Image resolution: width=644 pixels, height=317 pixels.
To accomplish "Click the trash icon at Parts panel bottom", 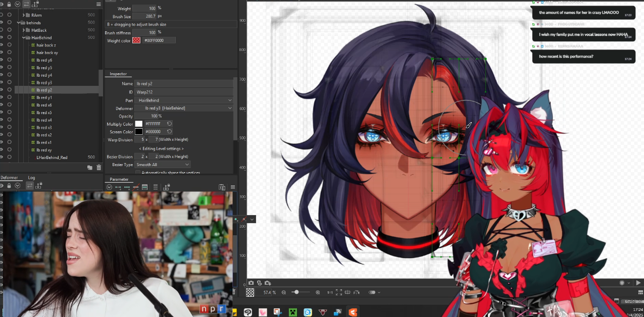I will 98,167.
